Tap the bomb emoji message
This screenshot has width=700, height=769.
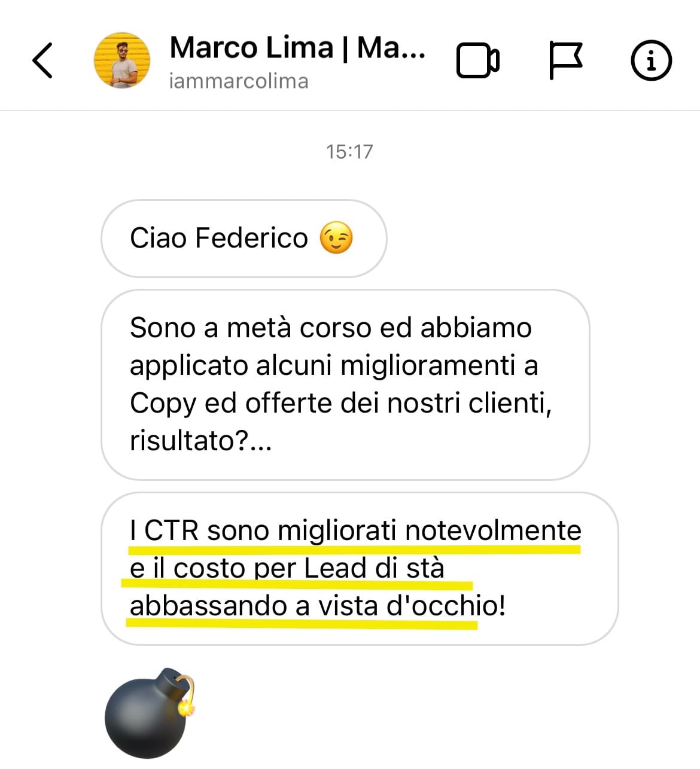click(x=151, y=713)
